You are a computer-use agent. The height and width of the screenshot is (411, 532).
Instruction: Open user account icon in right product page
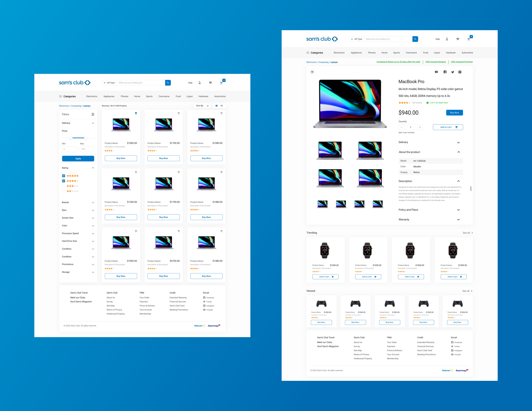tap(447, 39)
